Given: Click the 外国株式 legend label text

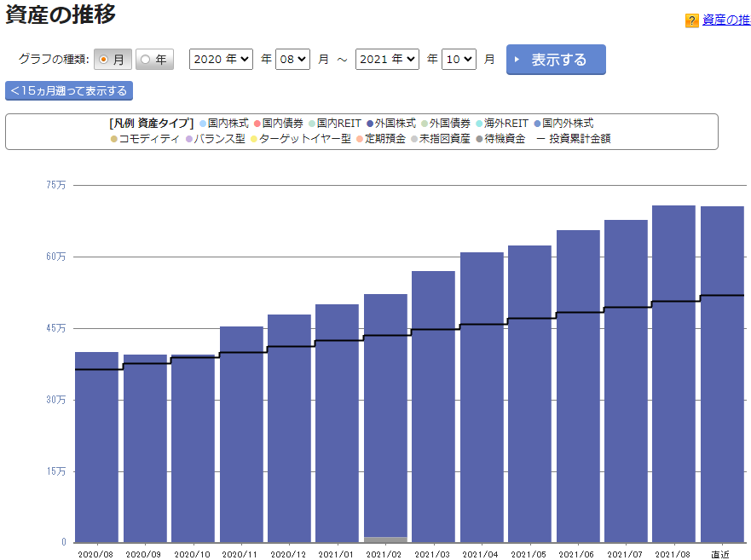Looking at the screenshot, I should pos(396,124).
